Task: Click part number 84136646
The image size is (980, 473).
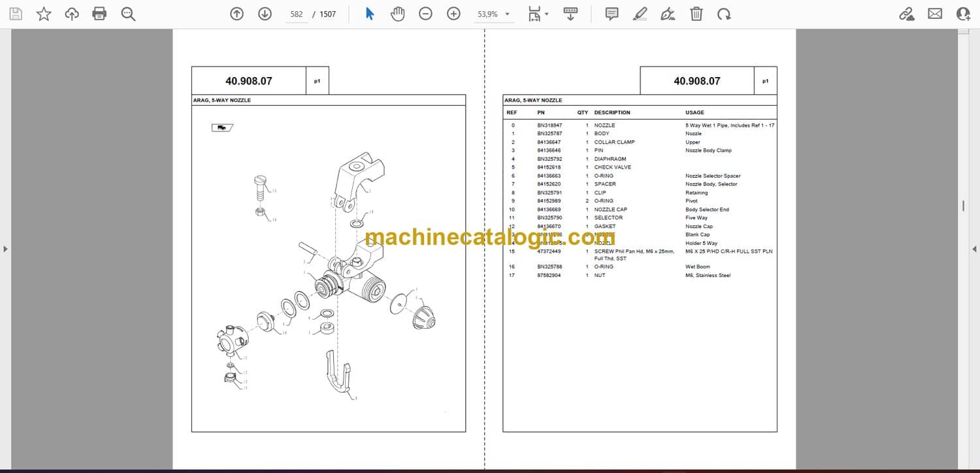Action: coord(549,151)
